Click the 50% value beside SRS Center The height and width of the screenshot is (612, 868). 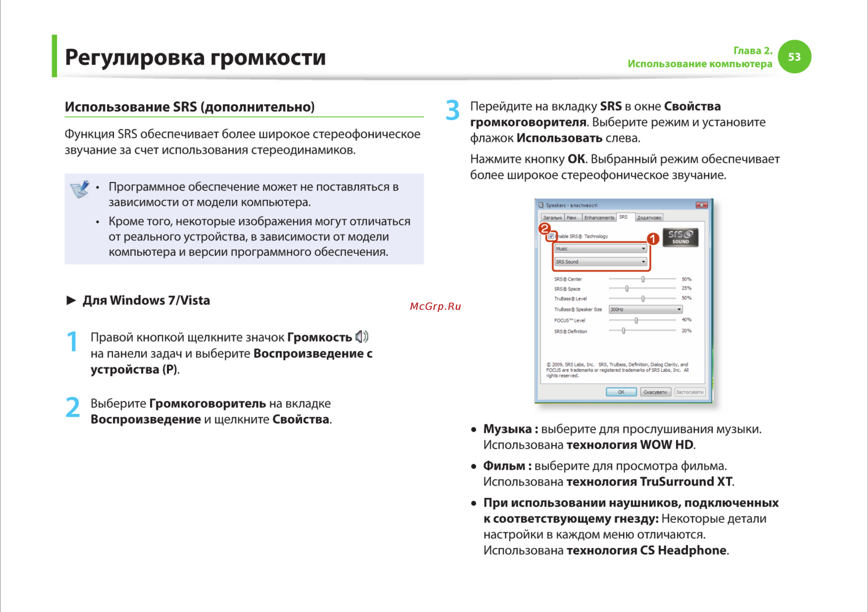[687, 279]
